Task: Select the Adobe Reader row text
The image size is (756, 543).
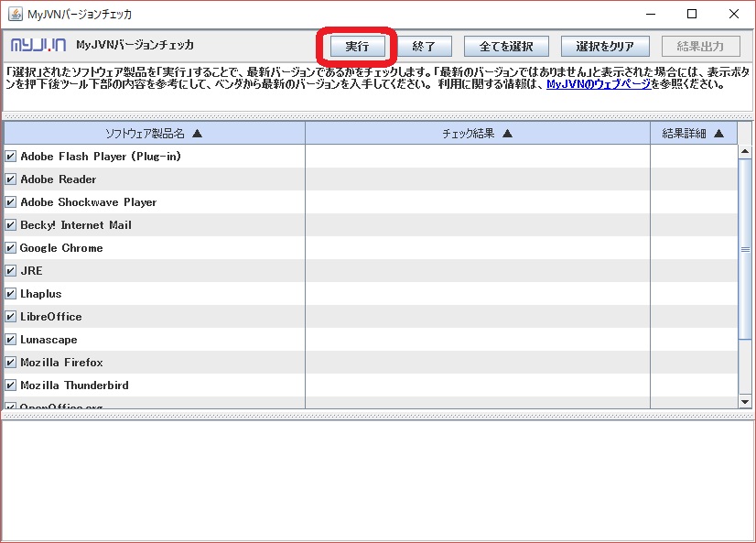Action: 59,179
